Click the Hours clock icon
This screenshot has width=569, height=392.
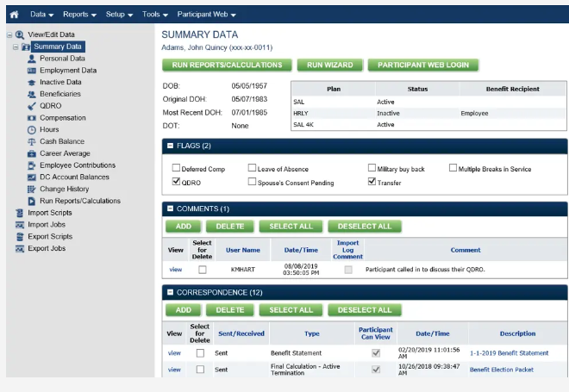(x=32, y=129)
